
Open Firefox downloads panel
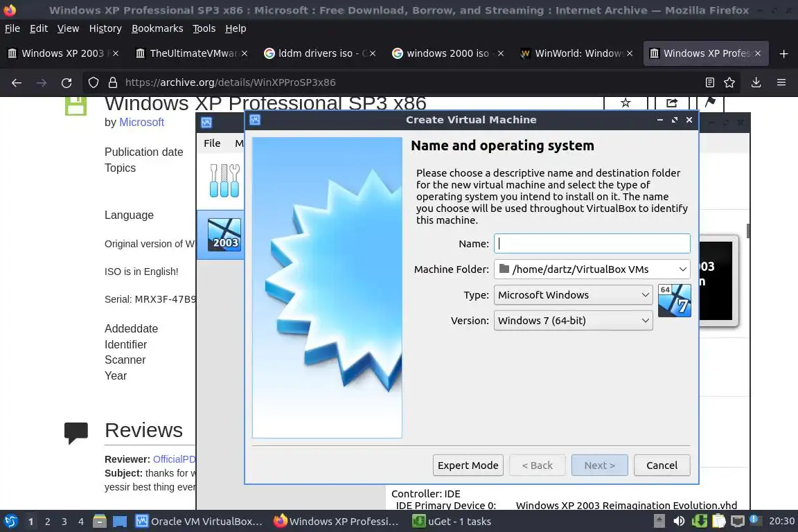coord(756,82)
